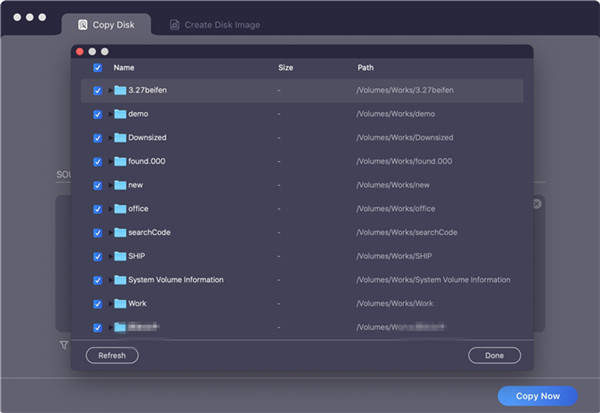The image size is (600, 413).
Task: Click the Done button
Action: [494, 355]
